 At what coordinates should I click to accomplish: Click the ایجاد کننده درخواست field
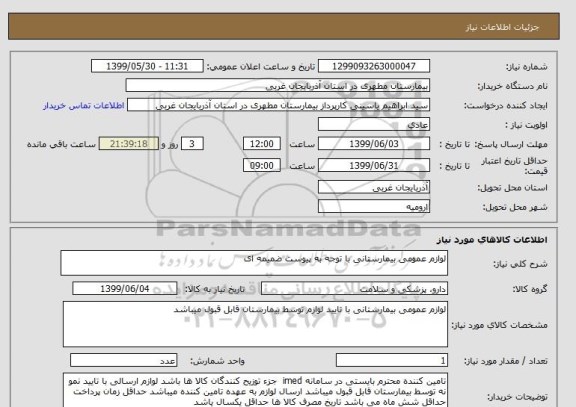278,105
